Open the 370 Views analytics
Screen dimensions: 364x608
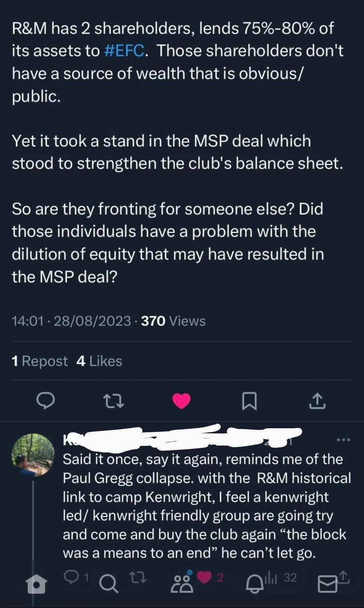click(x=173, y=321)
